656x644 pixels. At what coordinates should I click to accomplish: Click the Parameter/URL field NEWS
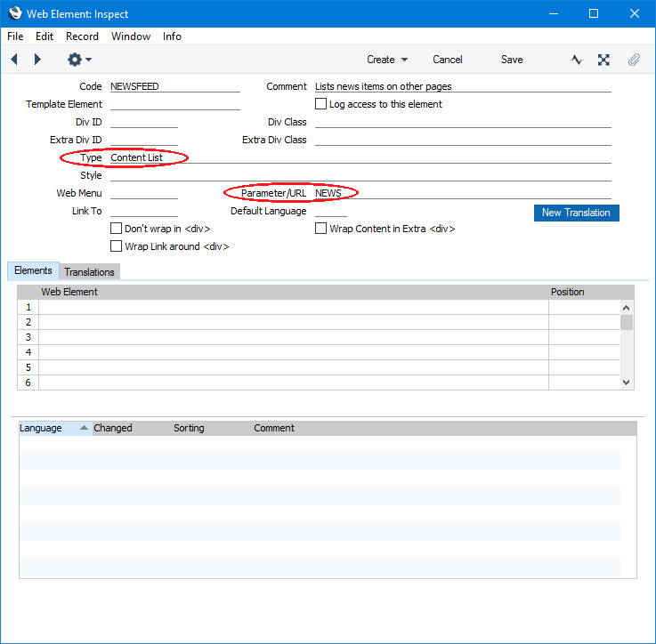pyautogui.click(x=463, y=193)
